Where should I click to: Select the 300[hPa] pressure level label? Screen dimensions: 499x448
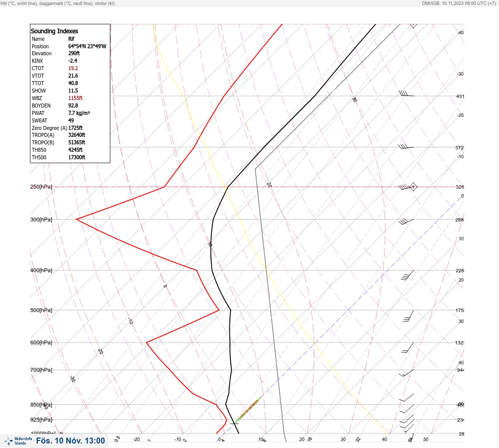[x=41, y=220]
